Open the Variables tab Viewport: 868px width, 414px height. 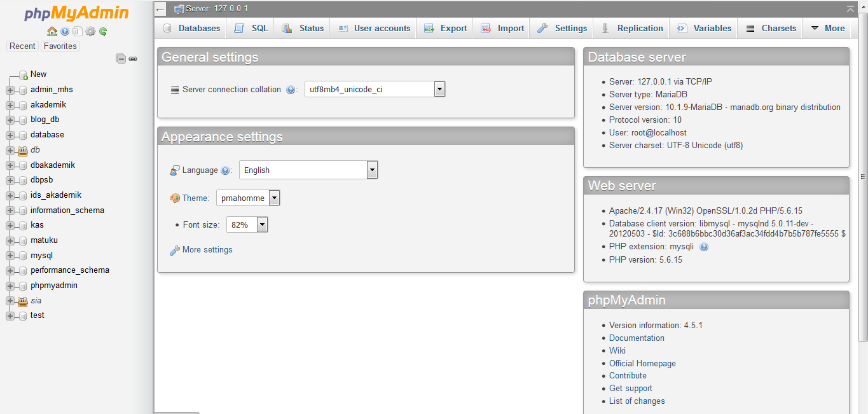click(704, 28)
